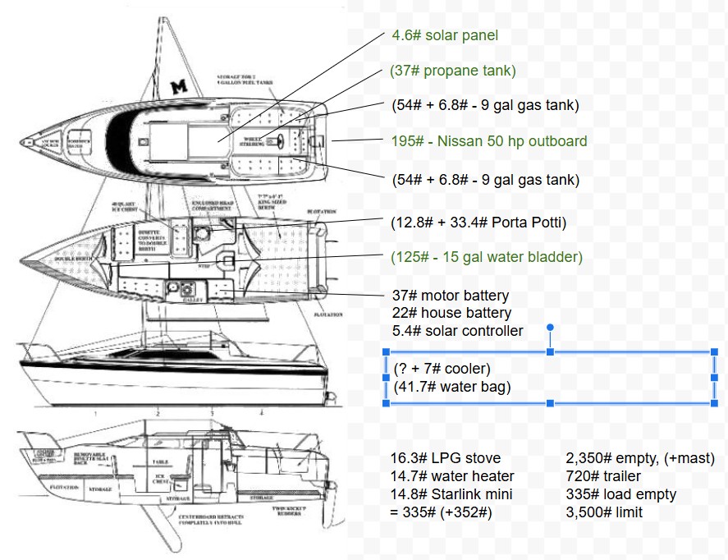Click the rotation handle above the selected text box

pyautogui.click(x=550, y=328)
